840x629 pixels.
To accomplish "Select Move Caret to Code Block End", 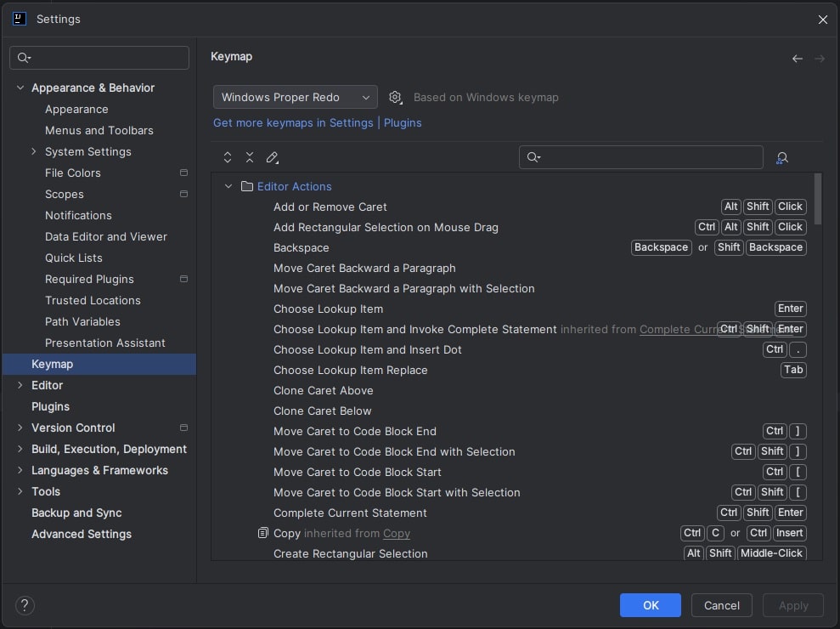I will point(355,431).
